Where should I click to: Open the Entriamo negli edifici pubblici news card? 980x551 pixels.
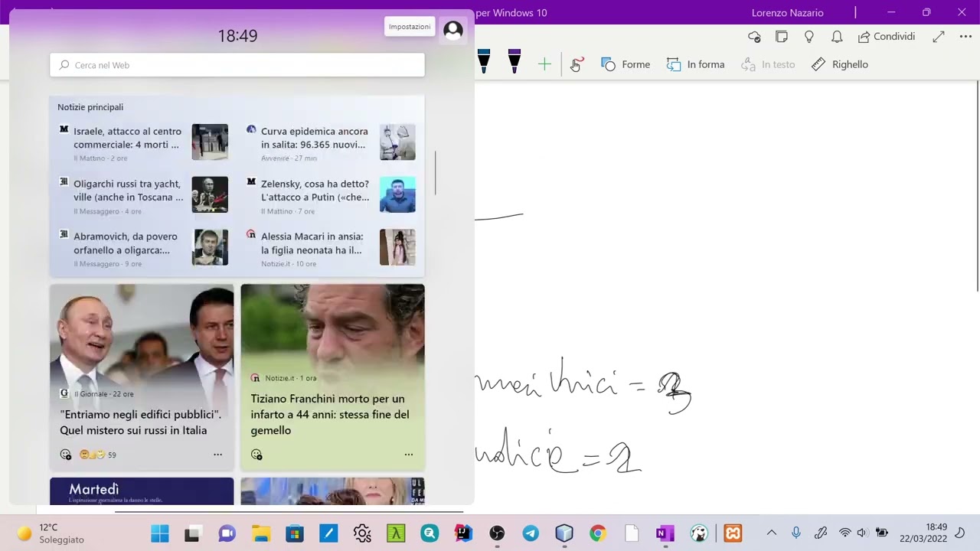[x=142, y=377]
